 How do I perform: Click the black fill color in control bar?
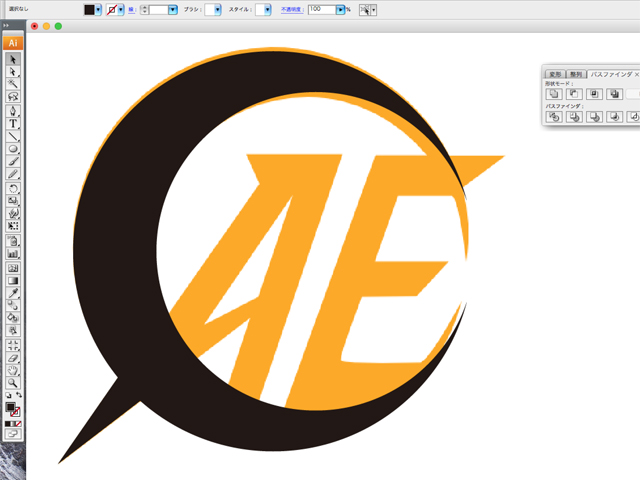pos(89,10)
